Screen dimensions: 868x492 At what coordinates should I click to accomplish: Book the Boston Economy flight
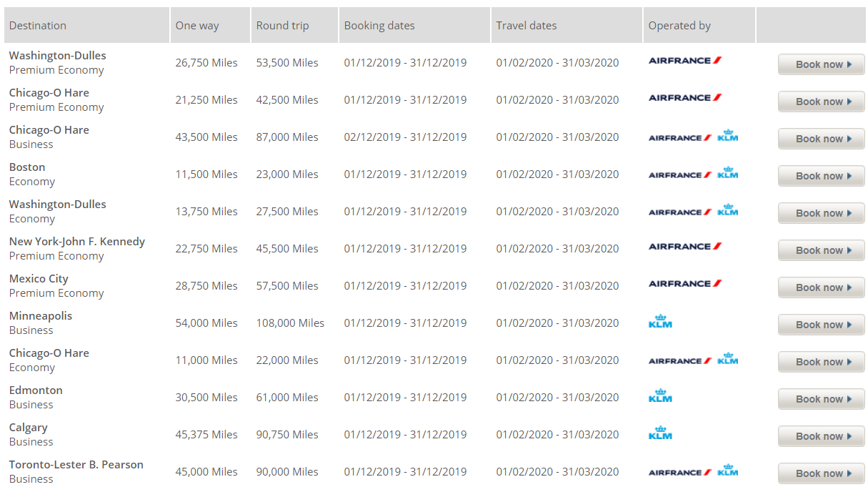(x=821, y=176)
